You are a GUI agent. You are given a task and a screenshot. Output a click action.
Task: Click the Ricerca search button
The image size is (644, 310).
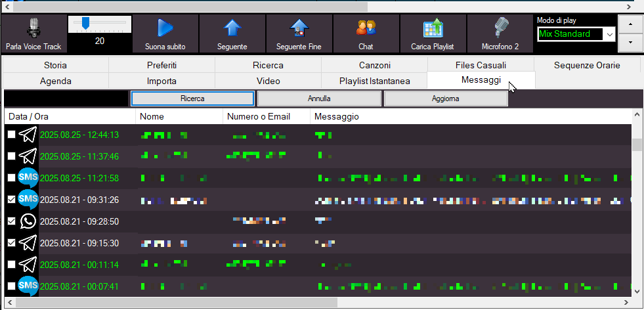tap(192, 99)
